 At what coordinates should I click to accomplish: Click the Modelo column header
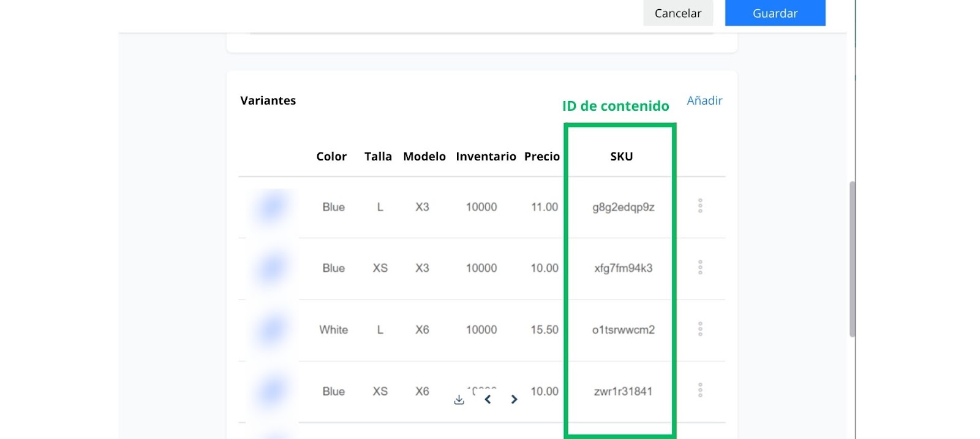[x=424, y=157]
